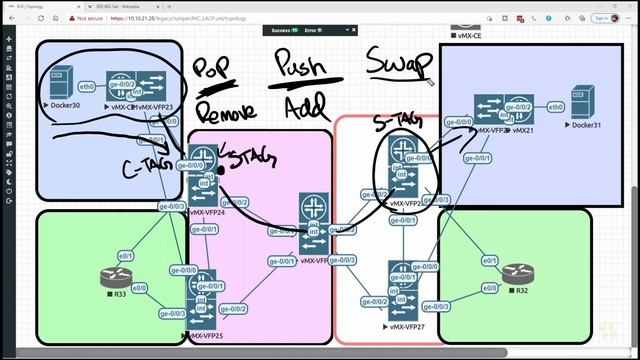Viewport: 640px width, 360px height.
Task: Click the fullscreen expand sidebar icon
Action: [9, 163]
